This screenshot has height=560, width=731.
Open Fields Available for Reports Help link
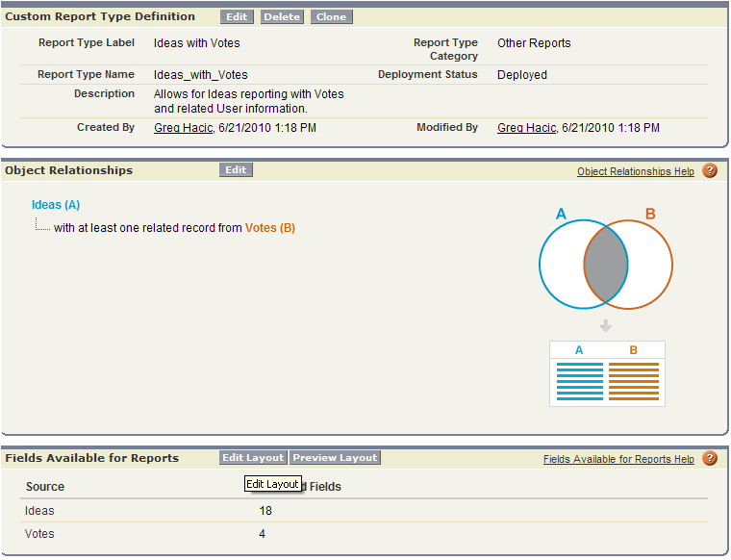click(x=618, y=459)
